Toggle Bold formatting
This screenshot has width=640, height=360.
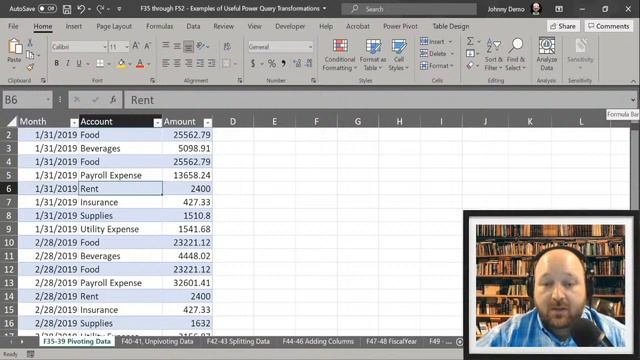click(x=56, y=63)
